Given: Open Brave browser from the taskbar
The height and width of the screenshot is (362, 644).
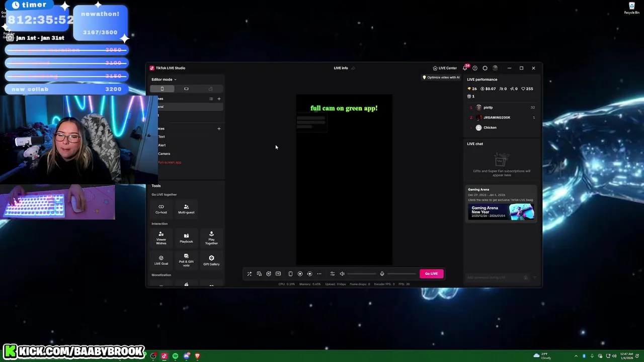Looking at the screenshot, I should [197, 356].
